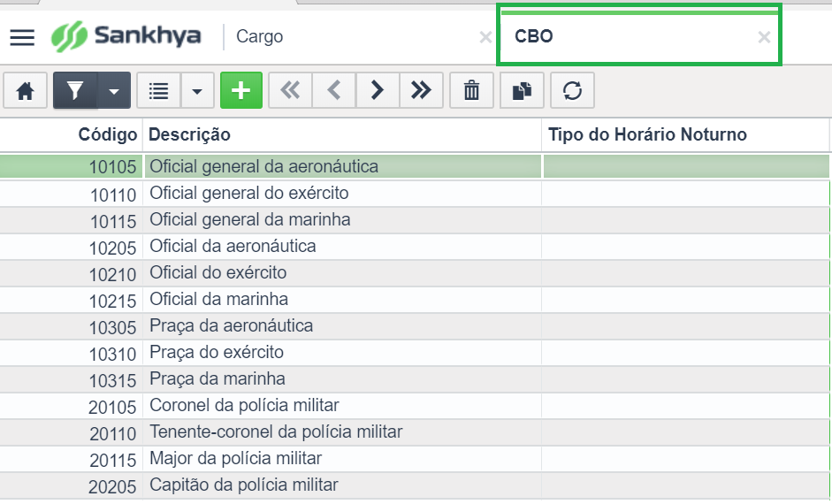This screenshot has width=832, height=504.
Task: Toggle the filter funnel button
Action: coord(75,91)
